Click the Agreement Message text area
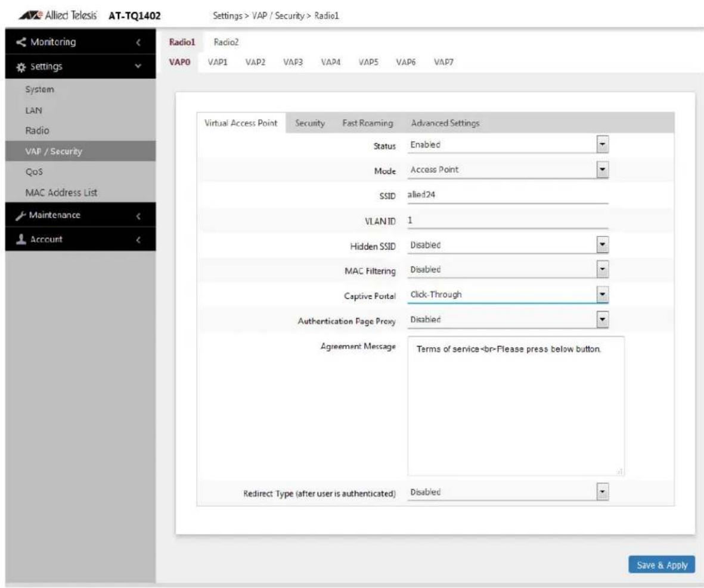Image resolution: width=704 pixels, height=588 pixels. (516, 406)
